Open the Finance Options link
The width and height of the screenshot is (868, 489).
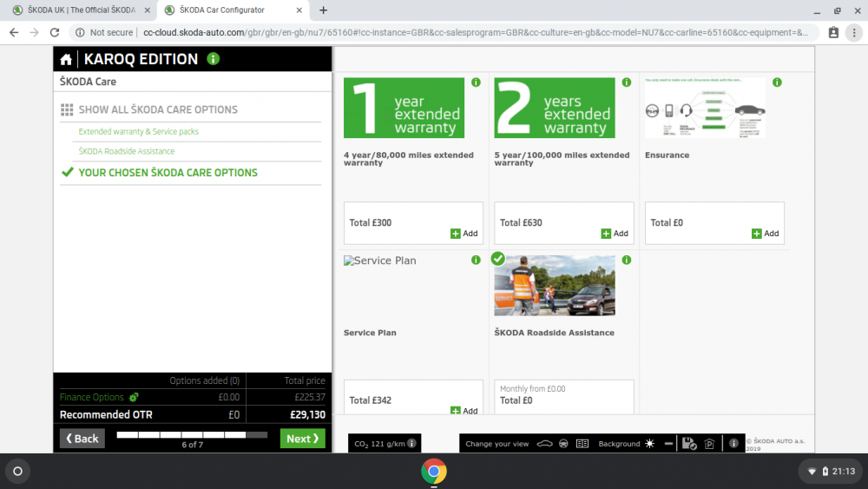pos(91,397)
